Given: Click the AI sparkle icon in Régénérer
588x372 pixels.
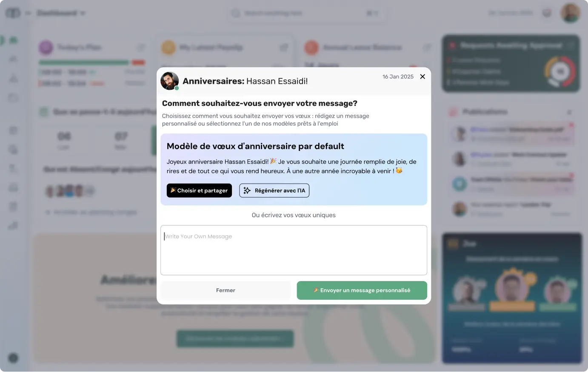Looking at the screenshot, I should (247, 190).
